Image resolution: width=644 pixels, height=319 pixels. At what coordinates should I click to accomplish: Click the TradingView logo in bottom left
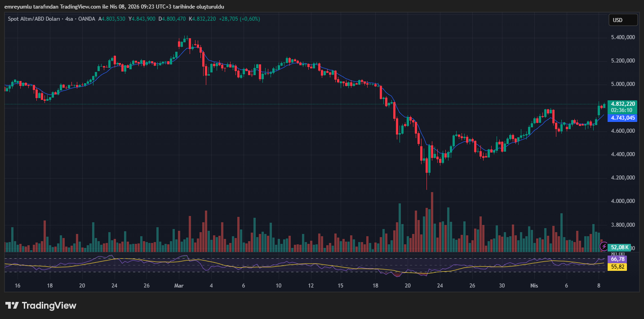point(41,306)
